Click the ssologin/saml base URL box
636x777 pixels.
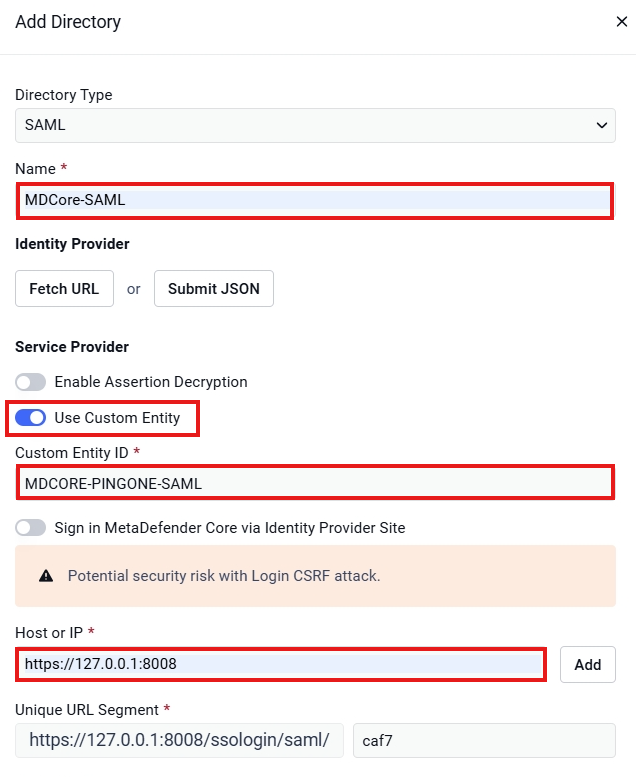179,740
